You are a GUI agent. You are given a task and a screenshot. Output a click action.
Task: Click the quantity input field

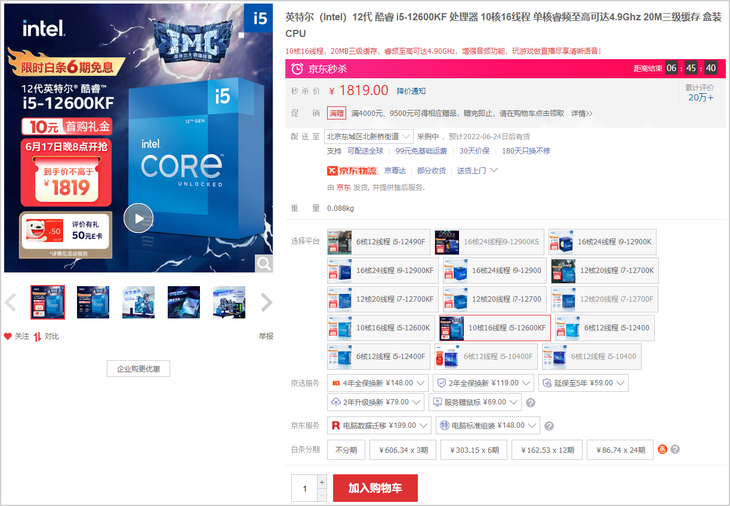coord(304,488)
